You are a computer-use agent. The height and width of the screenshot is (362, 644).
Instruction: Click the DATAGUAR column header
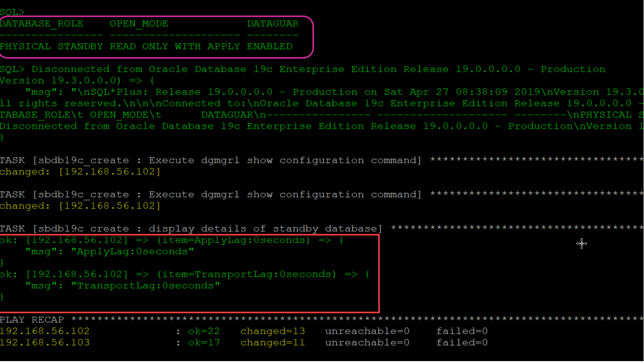point(273,24)
